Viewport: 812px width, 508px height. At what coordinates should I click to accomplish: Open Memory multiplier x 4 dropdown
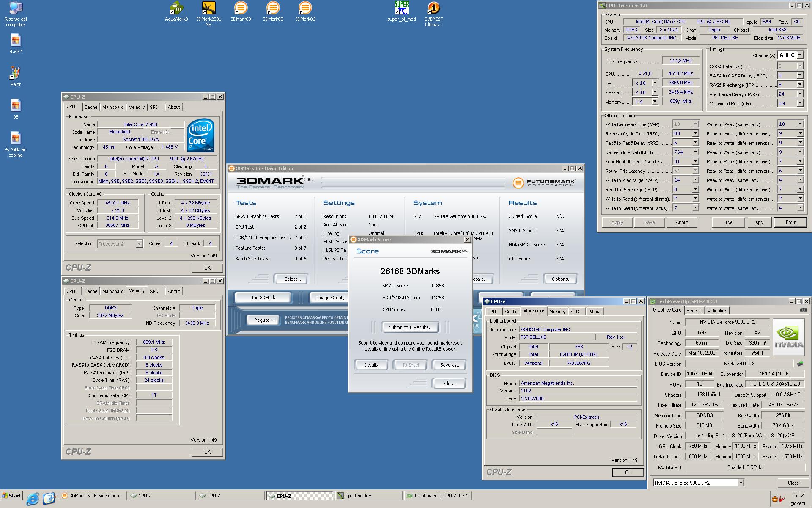655,102
